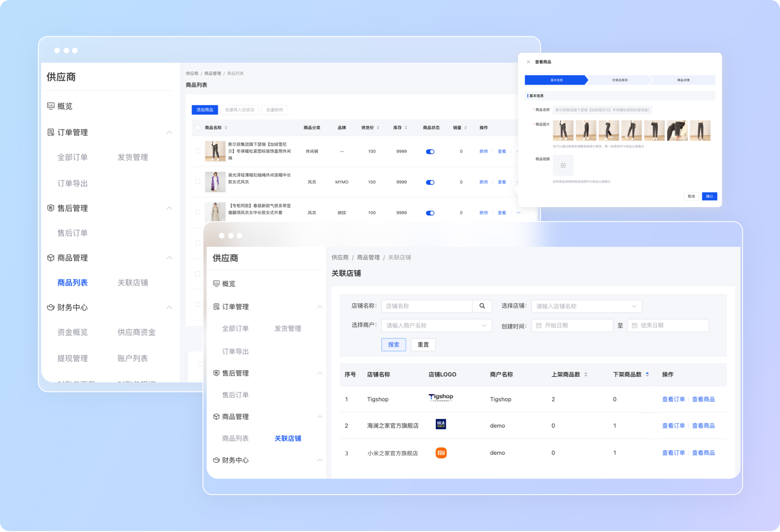Open the 选择商户 dropdown
780x532 pixels.
tap(436, 325)
